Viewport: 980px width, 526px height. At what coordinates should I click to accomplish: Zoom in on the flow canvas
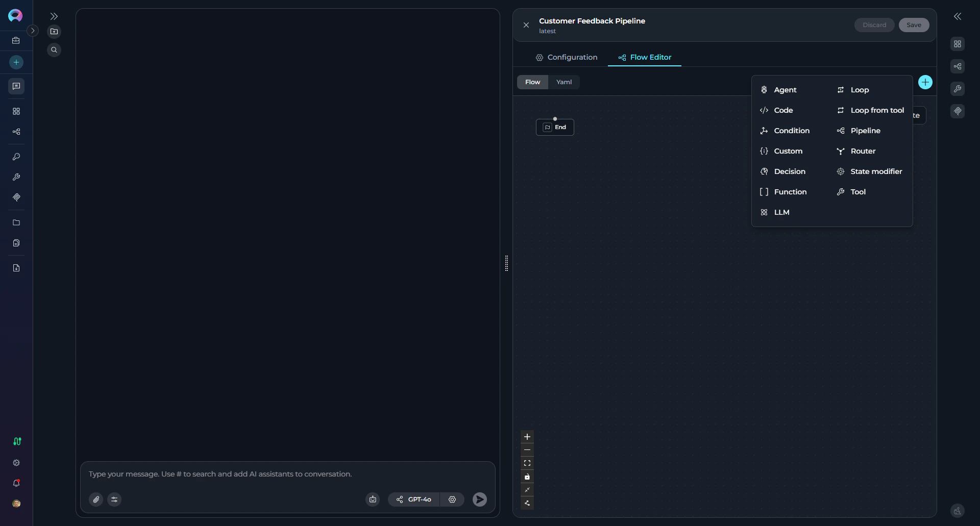[x=527, y=437]
